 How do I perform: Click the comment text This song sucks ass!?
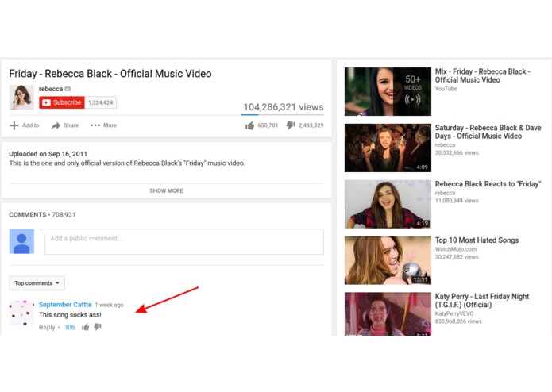click(x=70, y=315)
